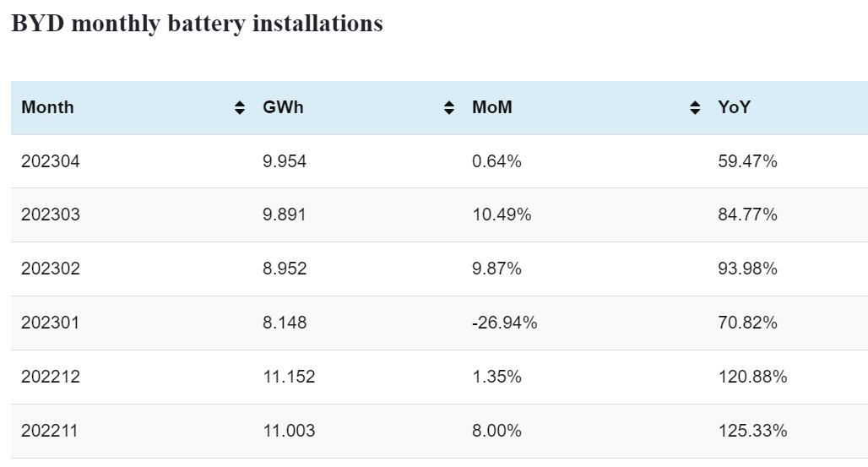The height and width of the screenshot is (467, 868).
Task: Click the 125.33% YoY value
Action: (752, 431)
